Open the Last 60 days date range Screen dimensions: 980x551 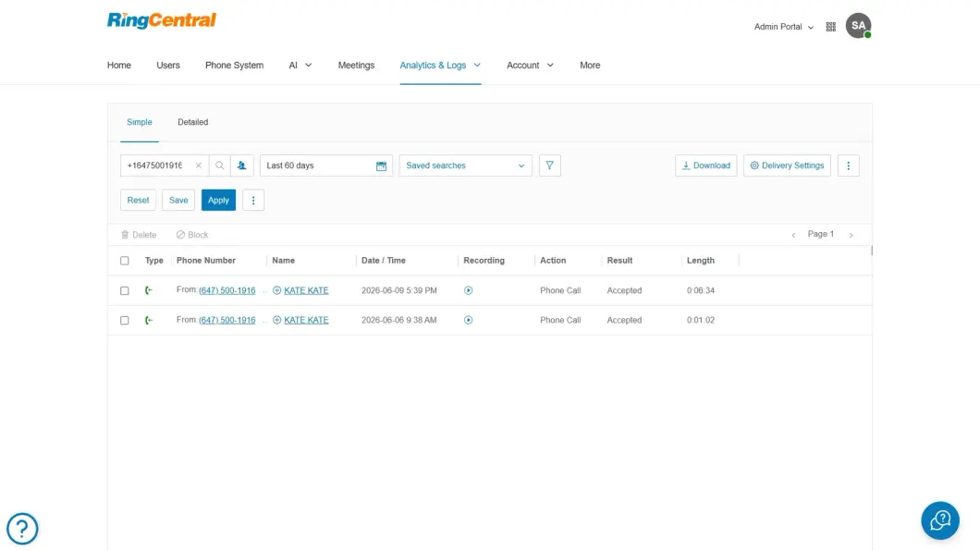tap(325, 165)
